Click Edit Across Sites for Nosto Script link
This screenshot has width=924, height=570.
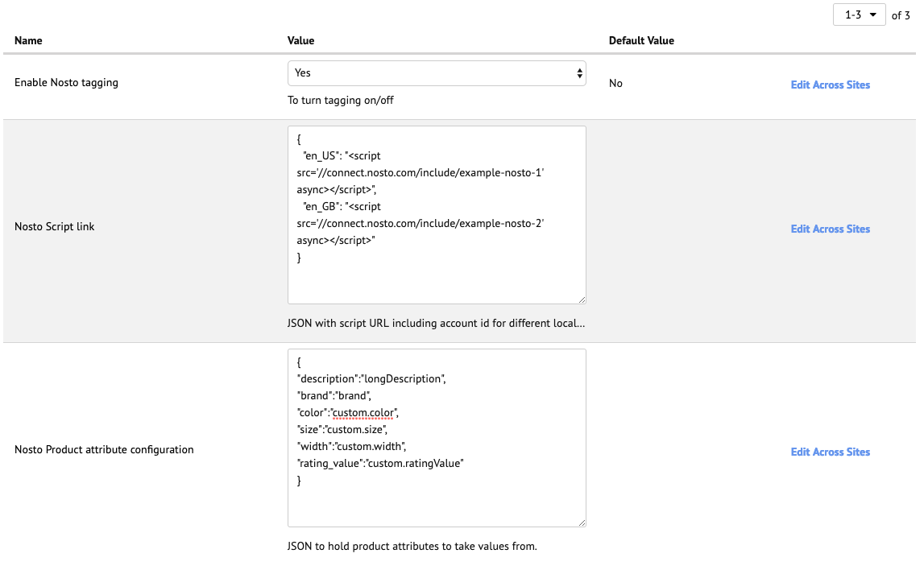[x=830, y=229]
